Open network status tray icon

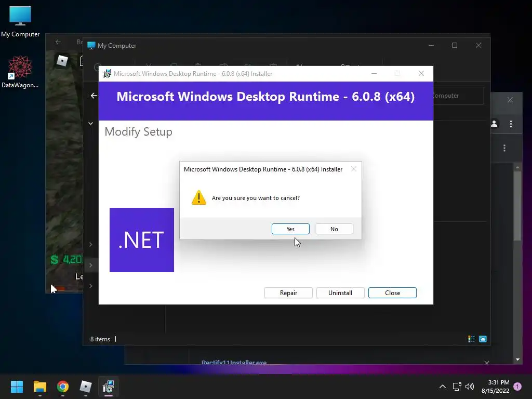tap(457, 387)
